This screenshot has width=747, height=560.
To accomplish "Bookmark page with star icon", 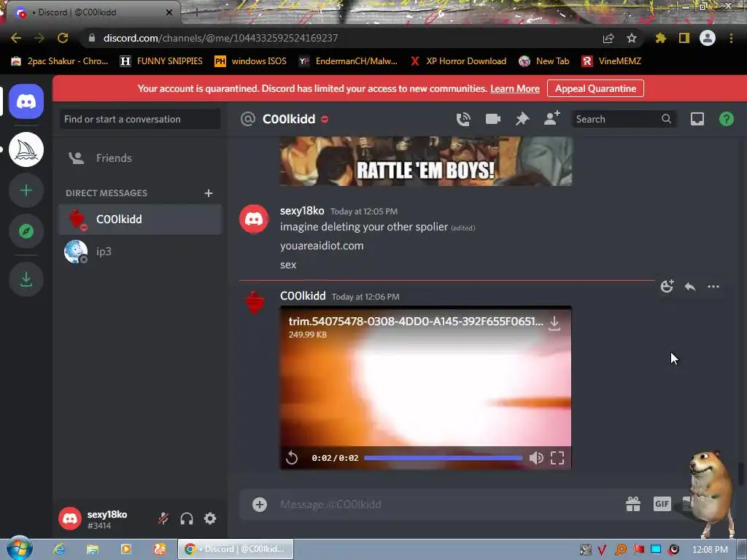I will [x=631, y=38].
